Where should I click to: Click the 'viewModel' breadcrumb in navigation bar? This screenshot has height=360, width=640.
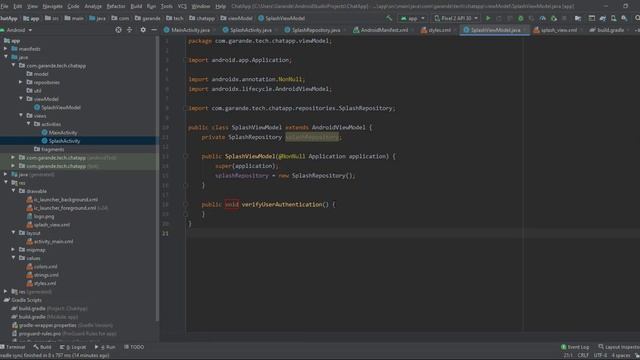tap(236, 18)
